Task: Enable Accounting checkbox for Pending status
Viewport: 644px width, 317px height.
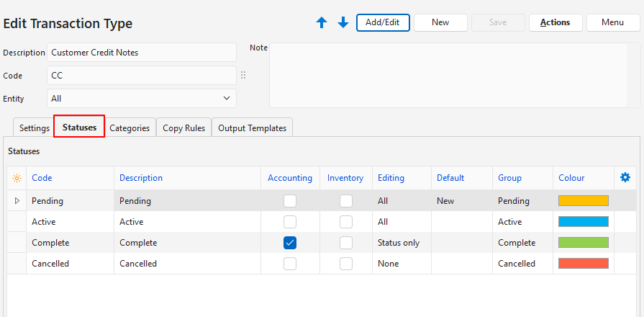Action: coord(290,201)
